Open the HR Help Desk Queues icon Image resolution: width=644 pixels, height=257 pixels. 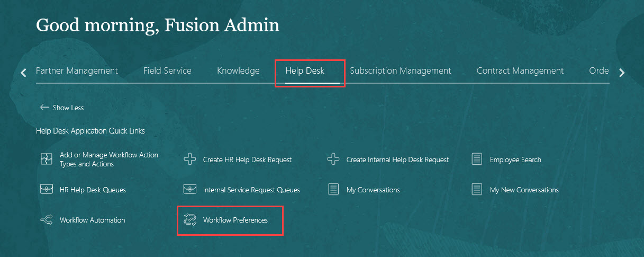tap(47, 190)
